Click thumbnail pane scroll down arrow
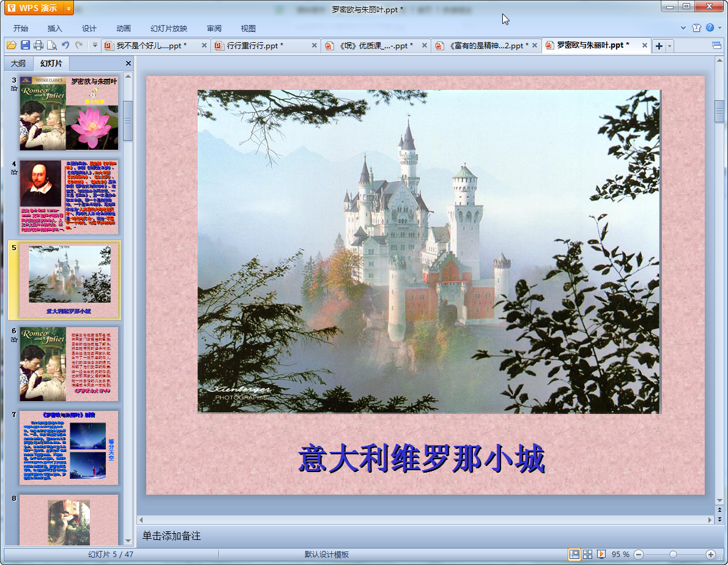 128,541
